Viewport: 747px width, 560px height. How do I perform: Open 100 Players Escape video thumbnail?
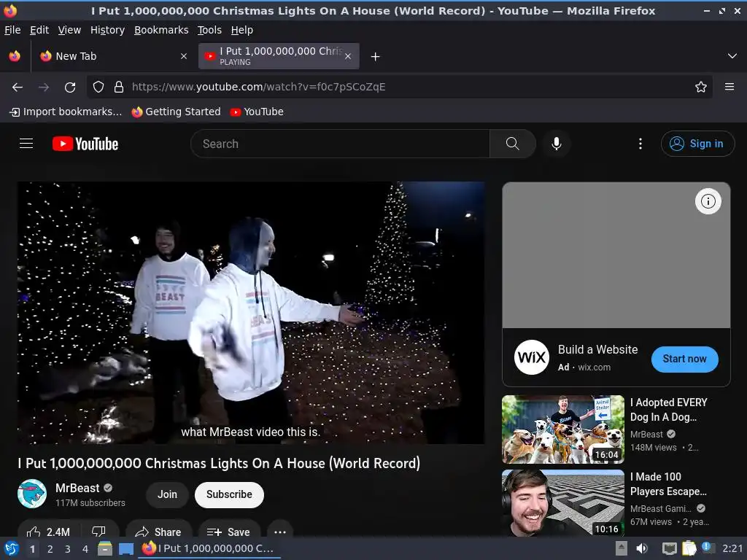click(563, 503)
